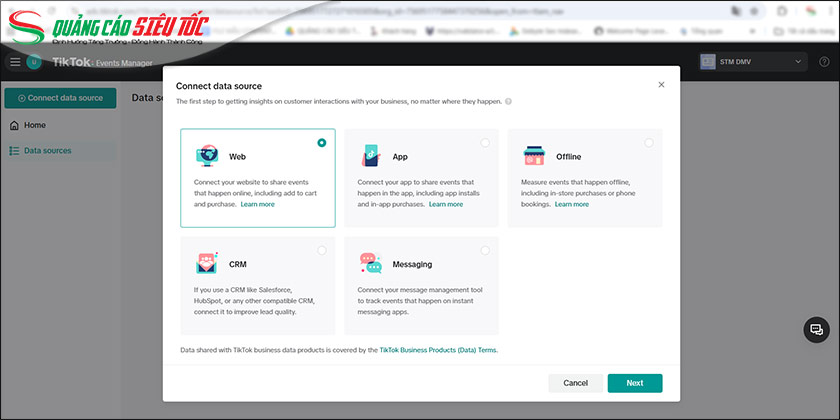Click the Web globe monitor icon

tap(207, 156)
